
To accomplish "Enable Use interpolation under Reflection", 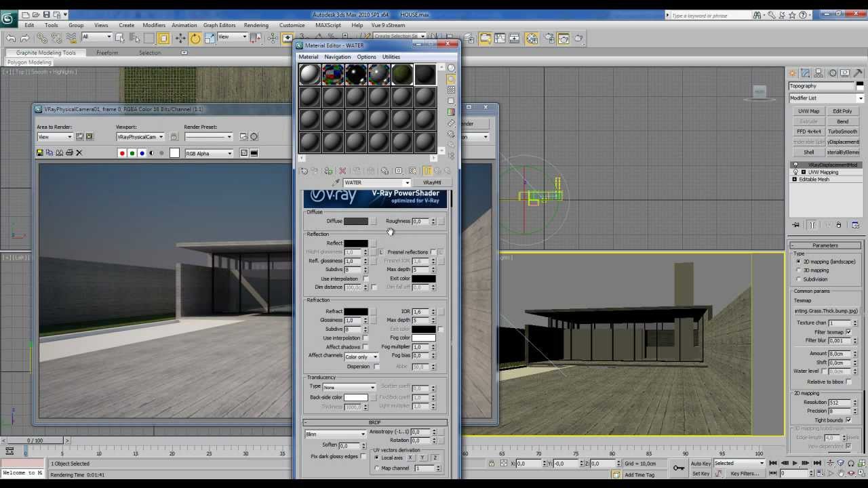I will (366, 279).
